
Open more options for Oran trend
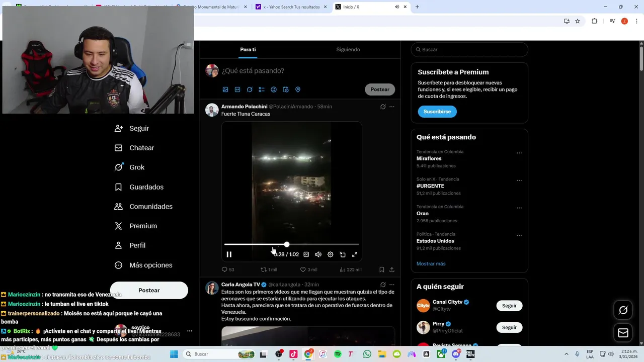pyautogui.click(x=519, y=208)
